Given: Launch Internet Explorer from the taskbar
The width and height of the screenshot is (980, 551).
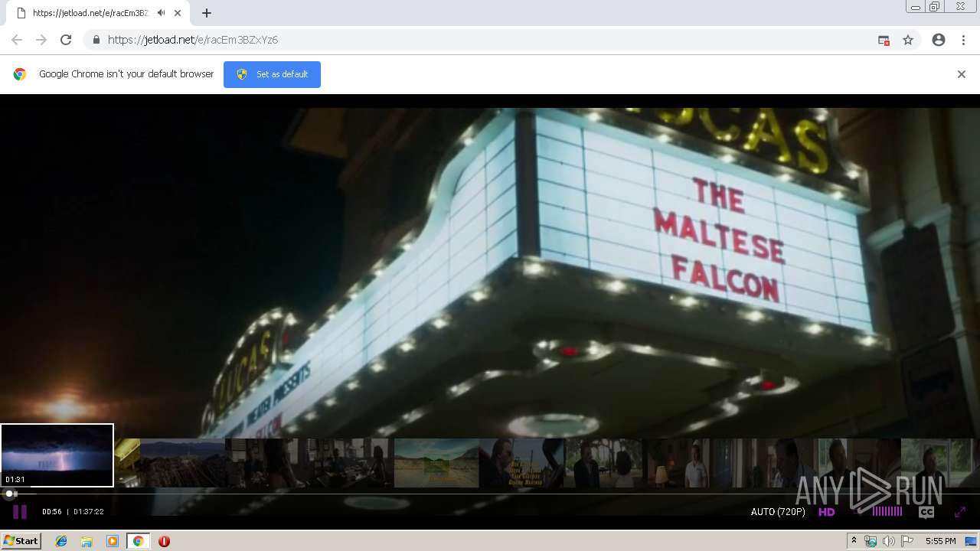Looking at the screenshot, I should [x=61, y=541].
